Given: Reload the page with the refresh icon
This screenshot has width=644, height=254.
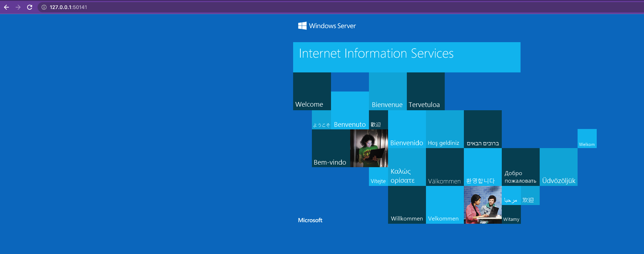Looking at the screenshot, I should (30, 7).
